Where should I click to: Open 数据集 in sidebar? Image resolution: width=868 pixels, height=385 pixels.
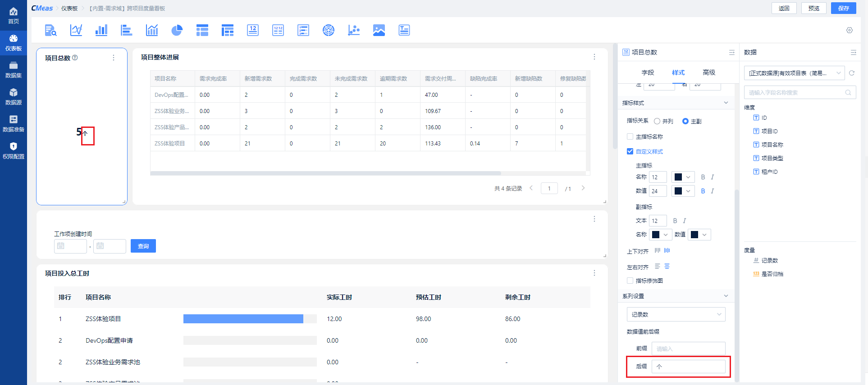pyautogui.click(x=14, y=70)
